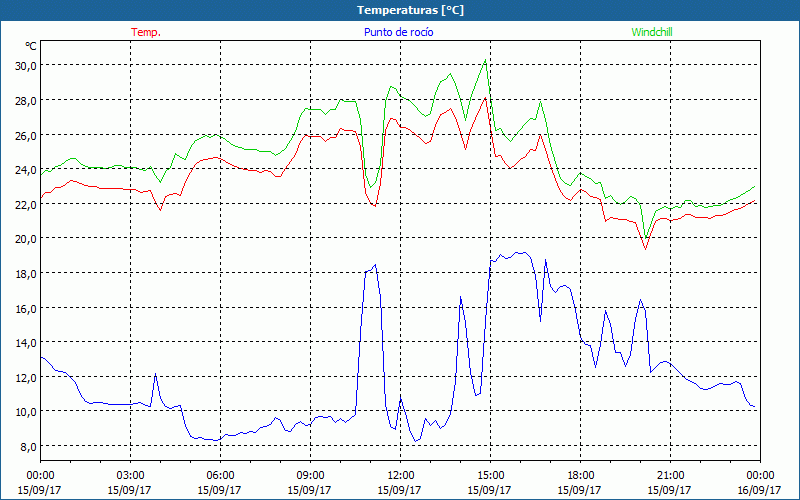Click the 8,0 value on the y-axis
Viewport: 800px width, 500px height.
tap(28, 447)
